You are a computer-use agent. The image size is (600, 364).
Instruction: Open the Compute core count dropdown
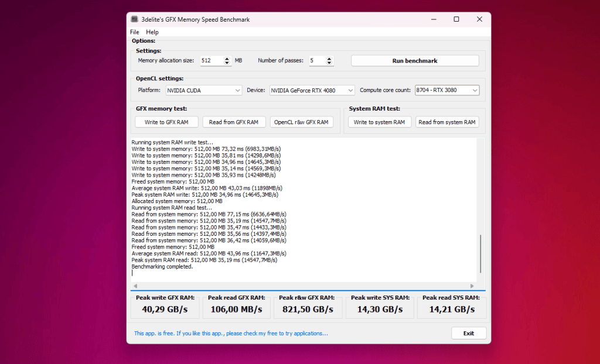(x=446, y=90)
